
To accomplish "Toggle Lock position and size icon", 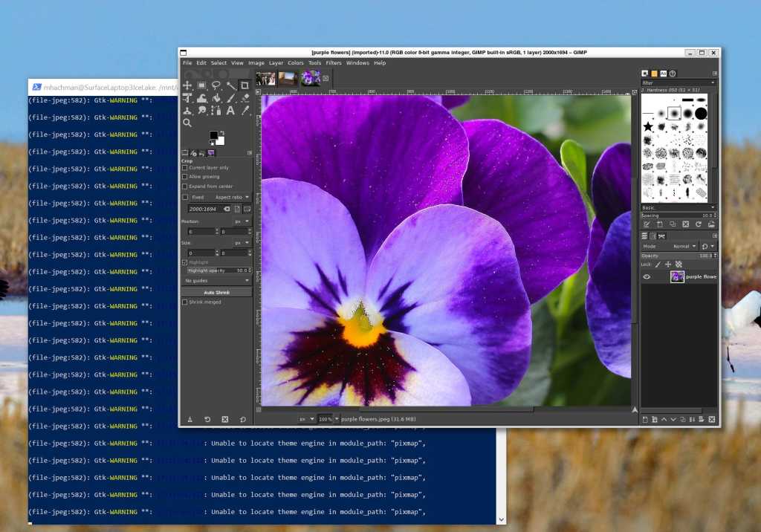I will coord(668,265).
